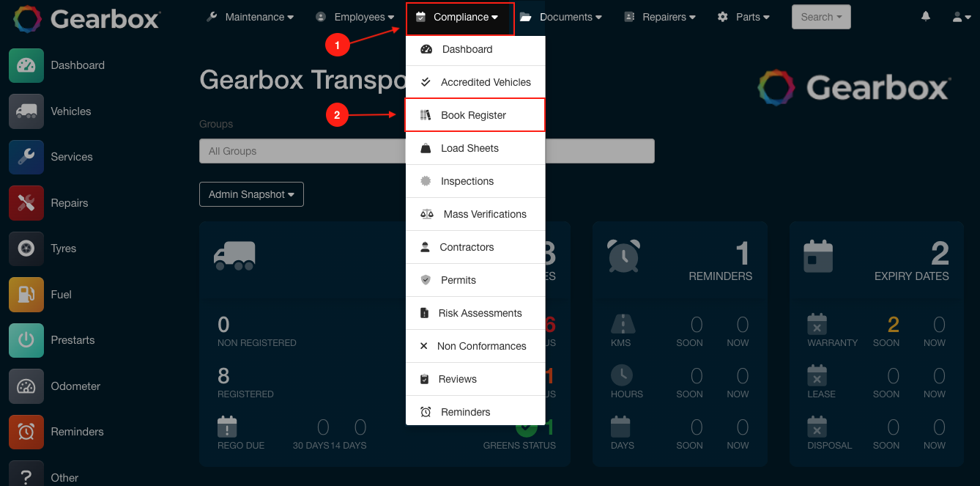Select Inspections menu item
The image size is (980, 486).
475,181
